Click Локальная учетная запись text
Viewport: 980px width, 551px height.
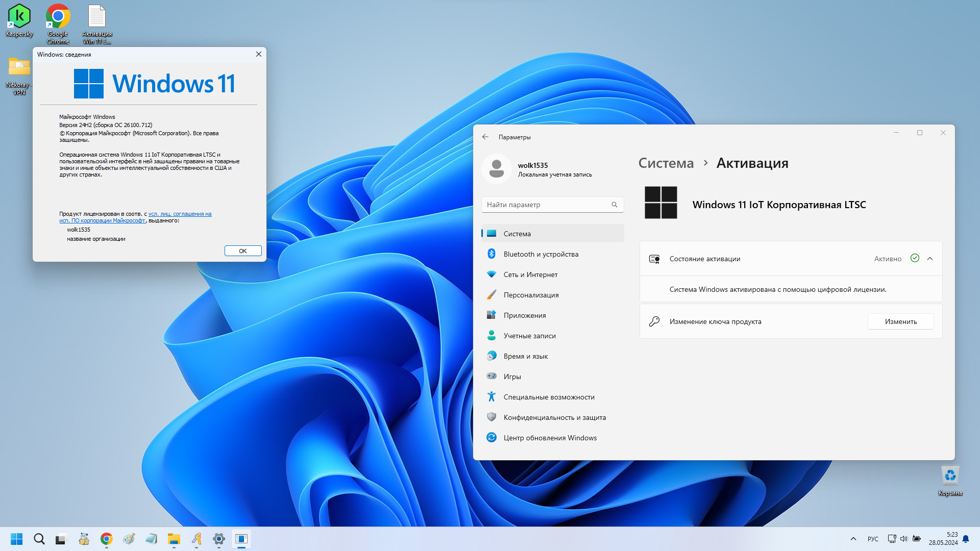(x=555, y=174)
